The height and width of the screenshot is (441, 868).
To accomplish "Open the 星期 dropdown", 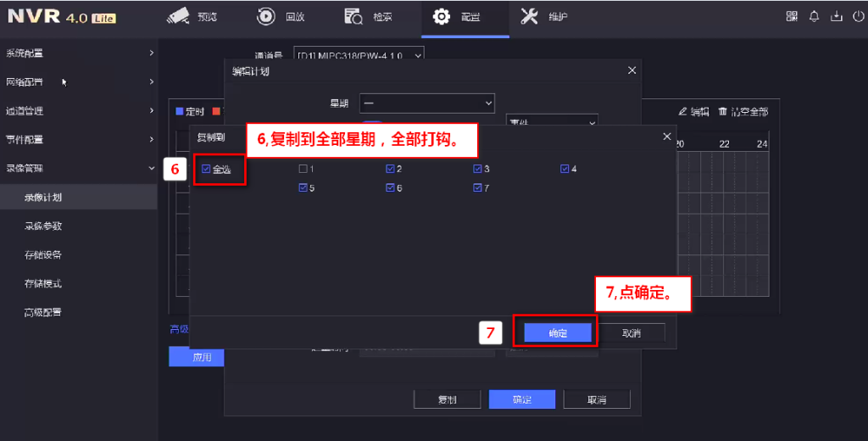I will point(427,103).
